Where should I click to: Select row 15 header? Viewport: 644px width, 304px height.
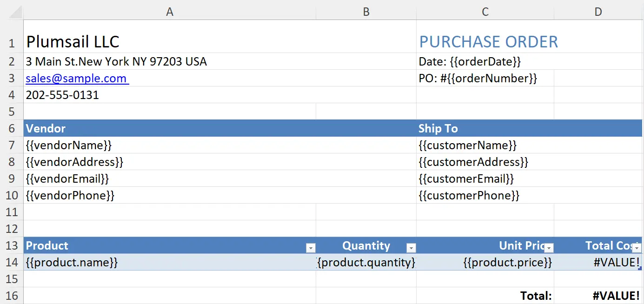pos(12,279)
